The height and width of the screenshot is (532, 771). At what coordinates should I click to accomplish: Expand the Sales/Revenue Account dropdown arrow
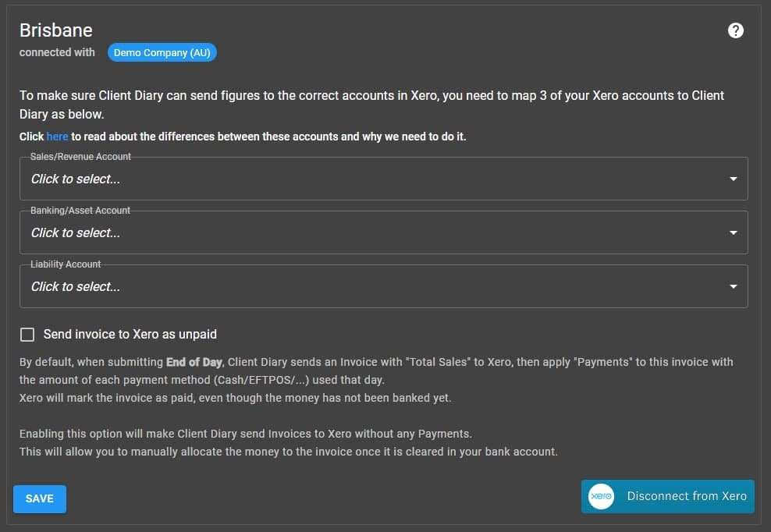733,179
